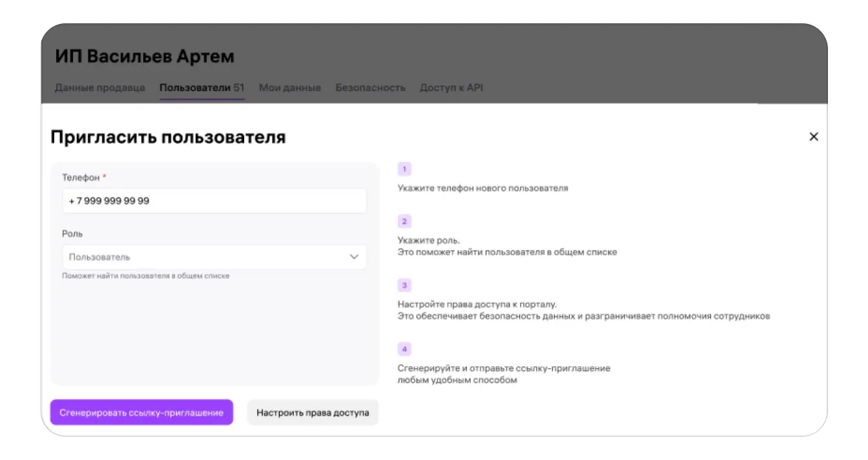Click the Пригласить пользователя heading
The width and height of the screenshot is (868, 460).
point(168,137)
